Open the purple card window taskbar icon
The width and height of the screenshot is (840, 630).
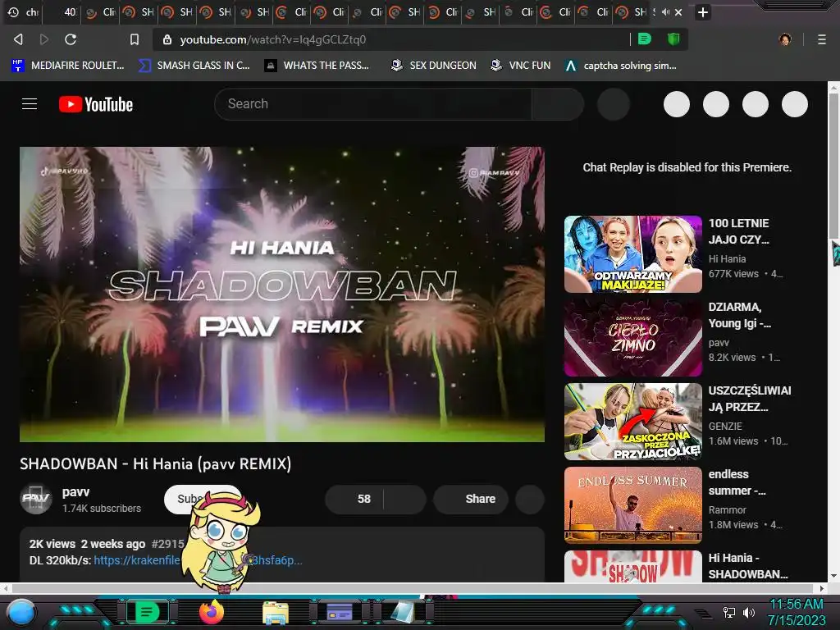click(340, 612)
